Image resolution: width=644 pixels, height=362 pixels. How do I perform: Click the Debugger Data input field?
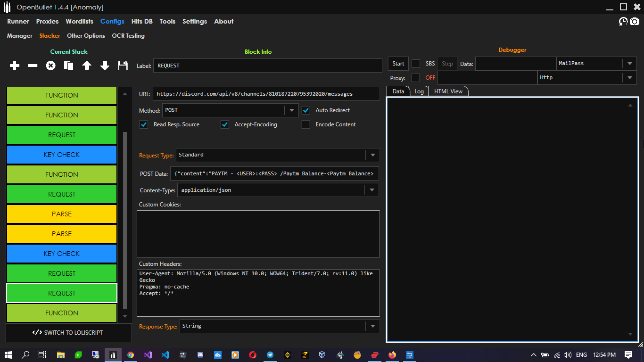pos(515,64)
